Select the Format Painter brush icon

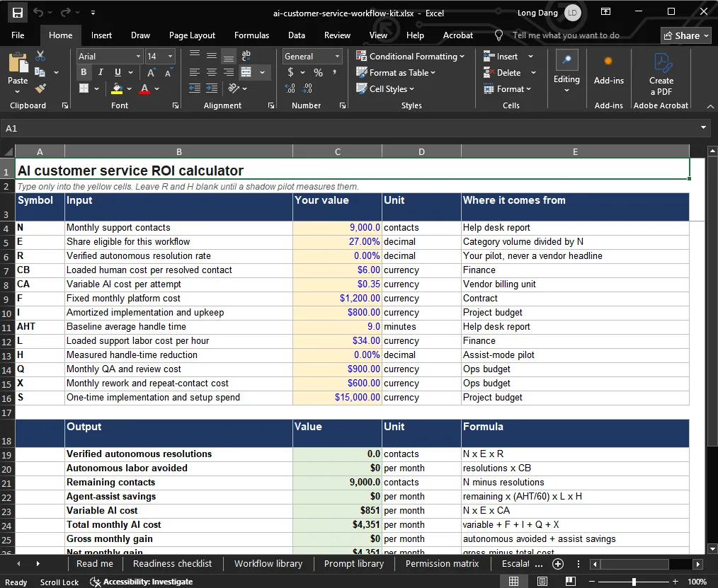pyautogui.click(x=40, y=88)
